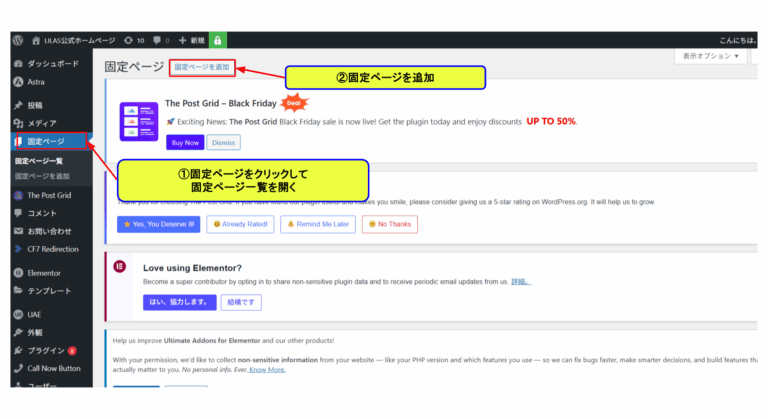Click the LILAS公式ホームページ site name
The image size is (768, 419).
[x=79, y=40]
